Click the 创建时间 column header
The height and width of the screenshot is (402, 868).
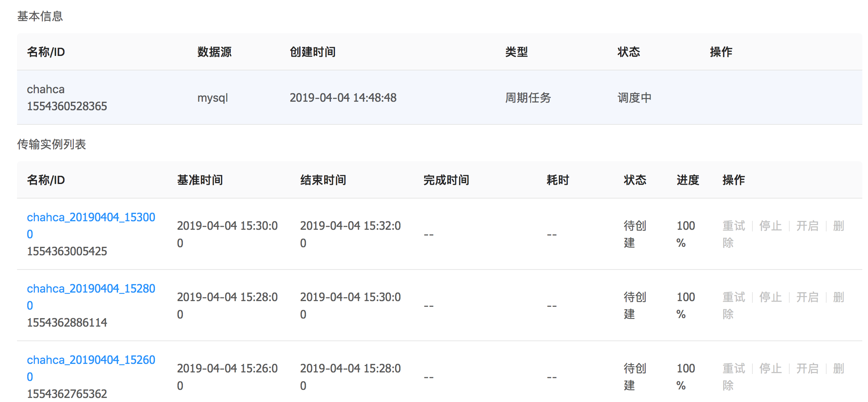point(312,52)
